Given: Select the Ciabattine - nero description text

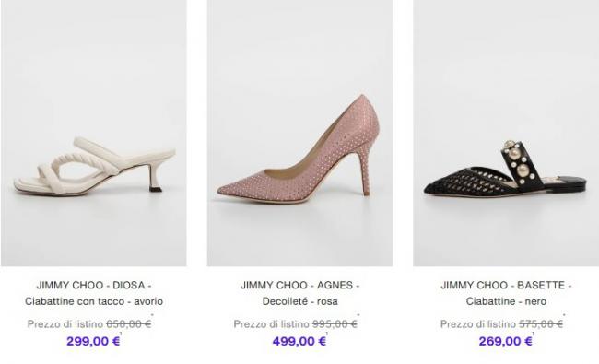Looking at the screenshot, I should (506, 301).
